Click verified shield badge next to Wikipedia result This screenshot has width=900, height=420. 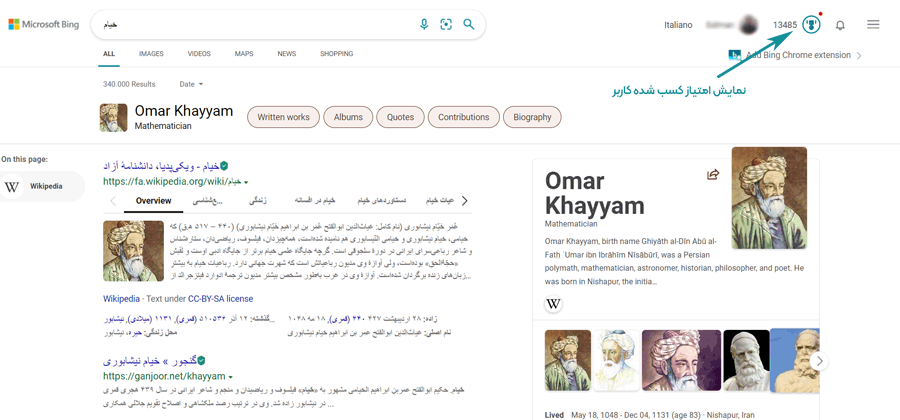(224, 166)
